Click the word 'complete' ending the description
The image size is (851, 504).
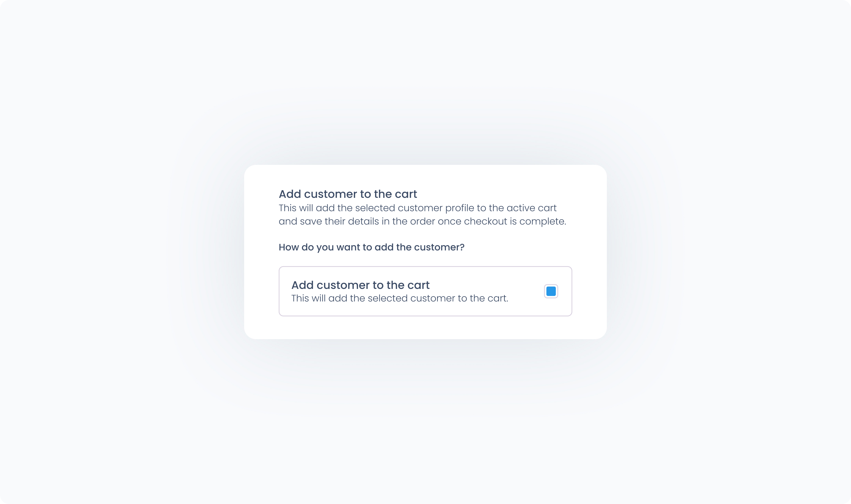pyautogui.click(x=542, y=221)
